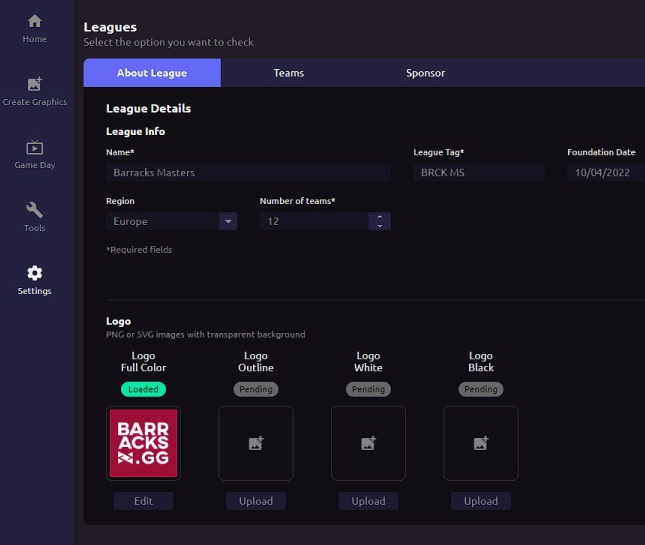Click Edit under the full color logo
645x545 pixels.
[143, 501]
